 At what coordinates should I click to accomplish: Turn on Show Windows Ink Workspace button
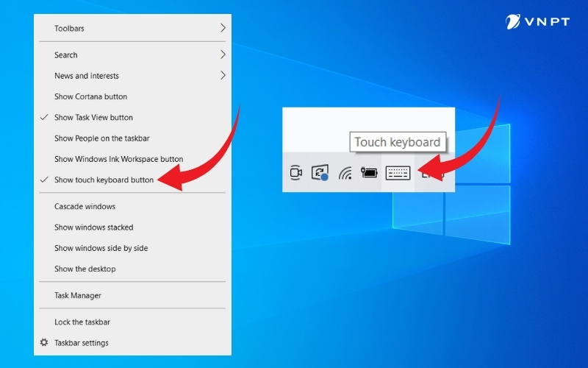(x=118, y=159)
